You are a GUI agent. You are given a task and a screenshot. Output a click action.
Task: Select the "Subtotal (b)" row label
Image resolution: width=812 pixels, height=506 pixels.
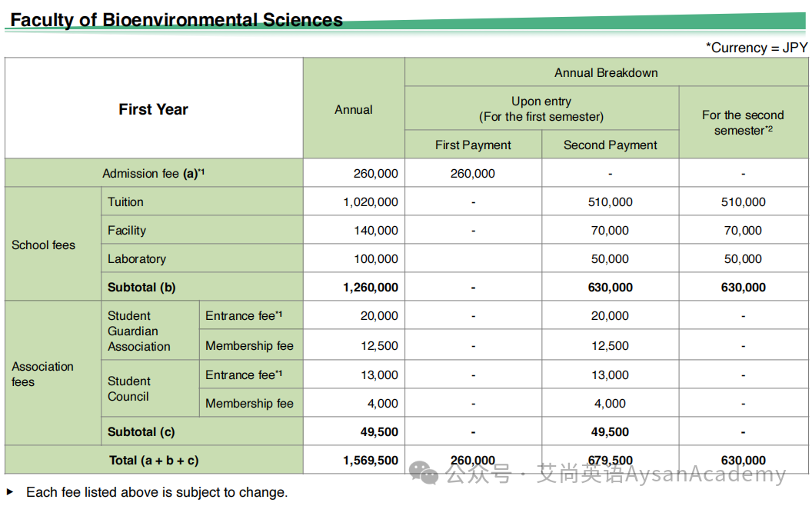click(141, 288)
